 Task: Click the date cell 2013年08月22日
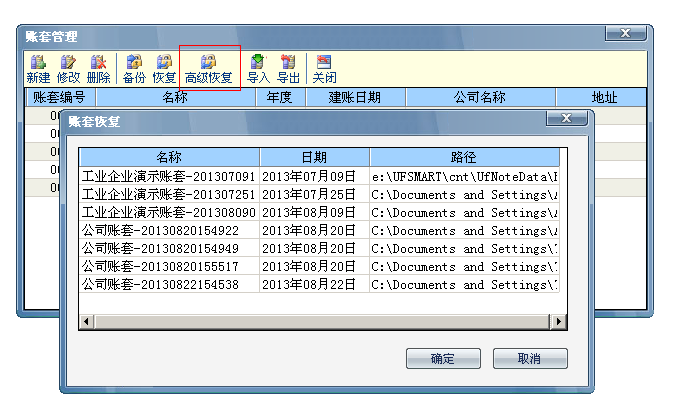tap(314, 285)
